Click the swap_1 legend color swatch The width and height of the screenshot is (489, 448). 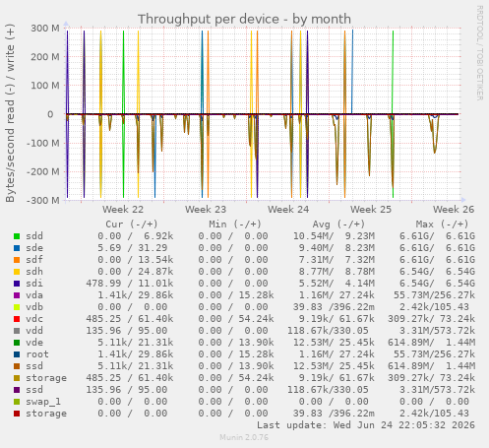click(x=17, y=402)
